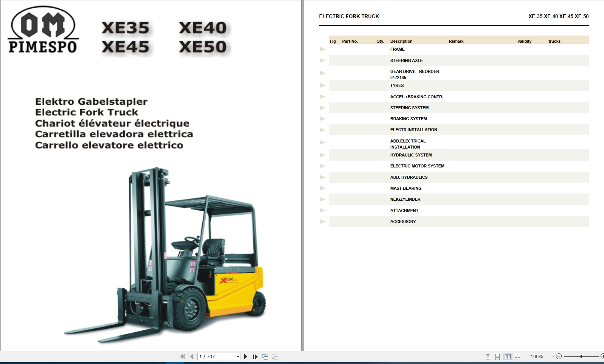Click the ADD.ELECTRICAL INSTALLATION text
The image size is (604, 364).
pos(408,144)
